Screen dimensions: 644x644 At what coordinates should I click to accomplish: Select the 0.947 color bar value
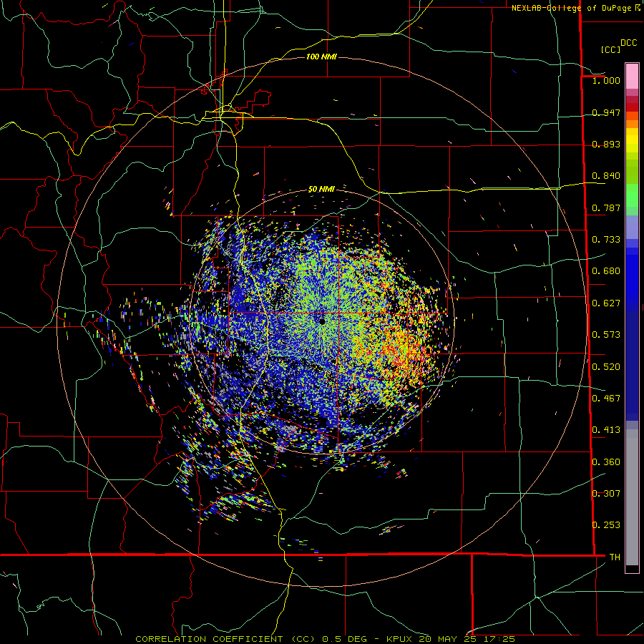click(x=606, y=112)
